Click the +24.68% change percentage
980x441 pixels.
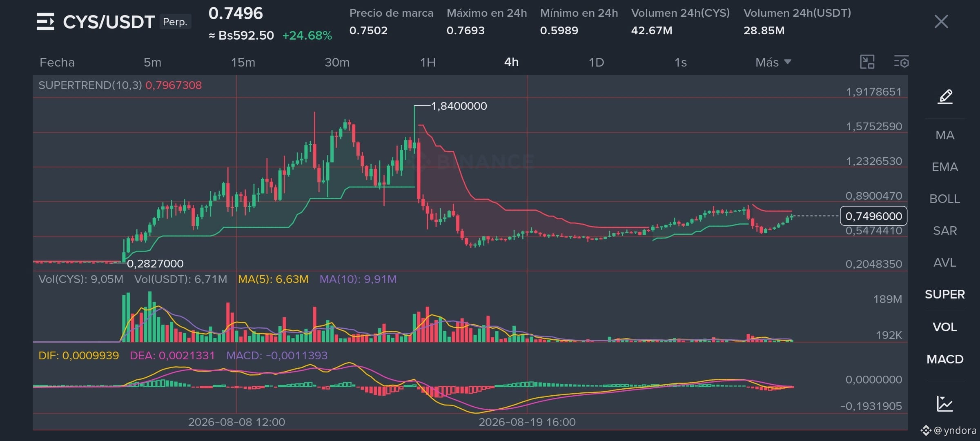[307, 36]
